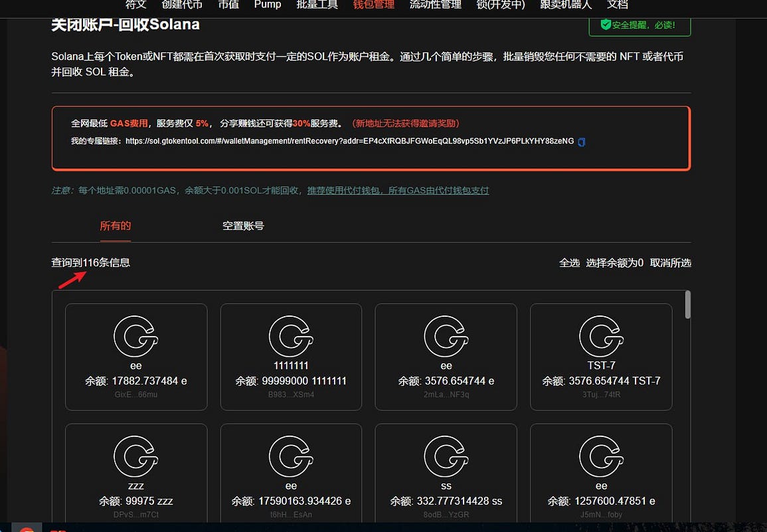Click the ss token logo
The image size is (767, 532).
point(446,456)
